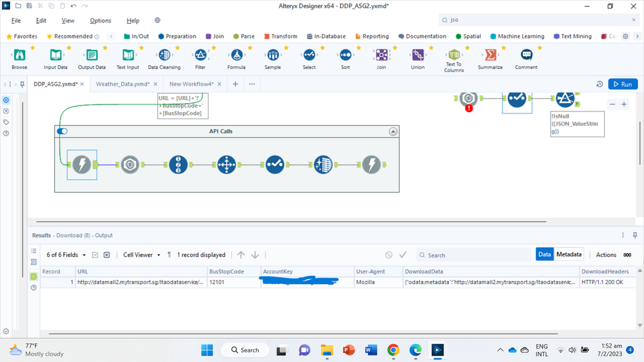644x362 pixels.
Task: Pick the Input Data tool
Action: (55, 55)
